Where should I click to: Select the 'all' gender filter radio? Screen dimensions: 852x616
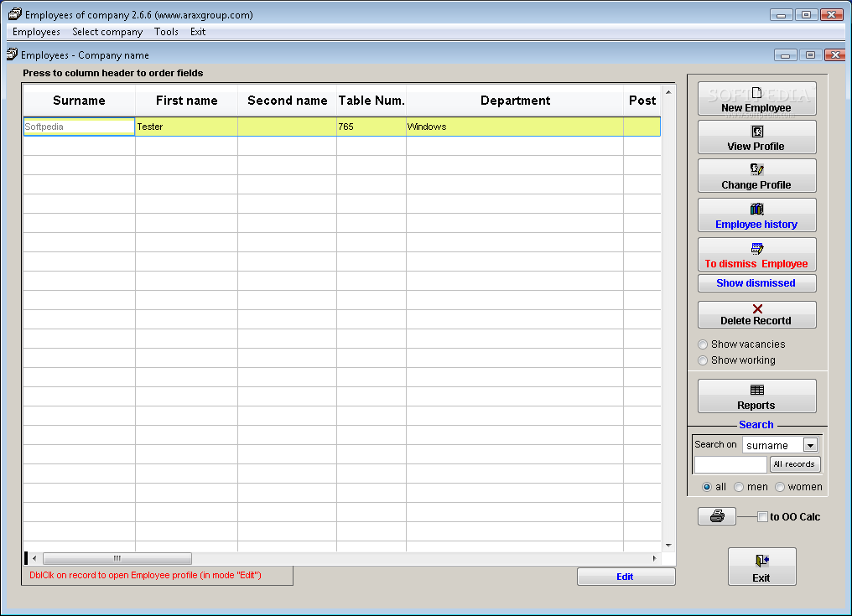(x=706, y=487)
